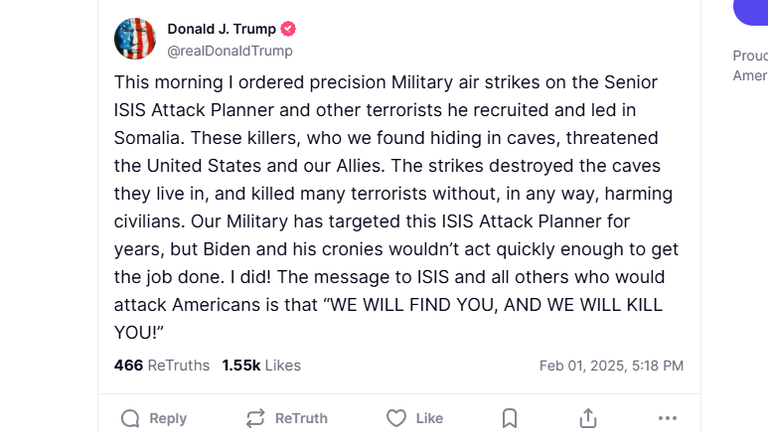
Task: Click the red verified badge
Action: pos(288,29)
